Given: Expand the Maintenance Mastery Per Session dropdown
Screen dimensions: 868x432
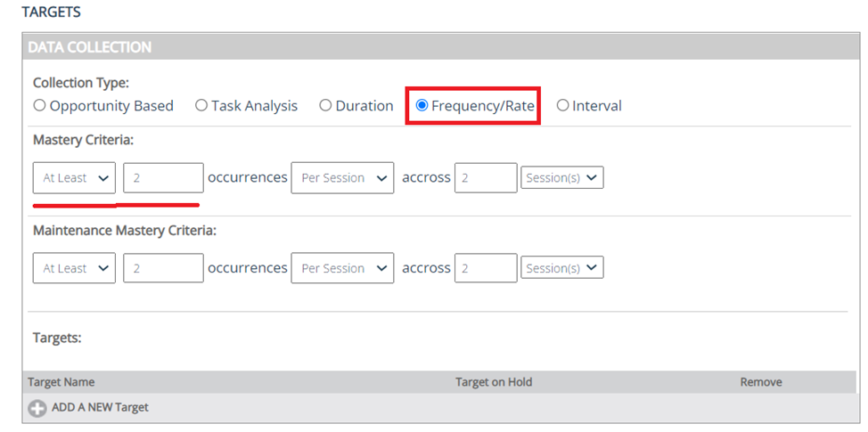Looking at the screenshot, I should pyautogui.click(x=342, y=268).
